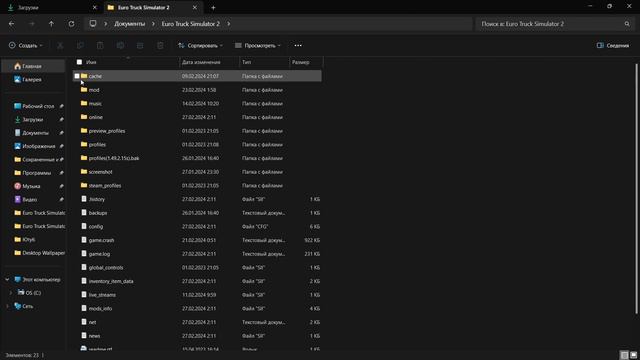The image size is (640, 360).
Task: Open Документы in the sidebar
Action: tap(36, 133)
